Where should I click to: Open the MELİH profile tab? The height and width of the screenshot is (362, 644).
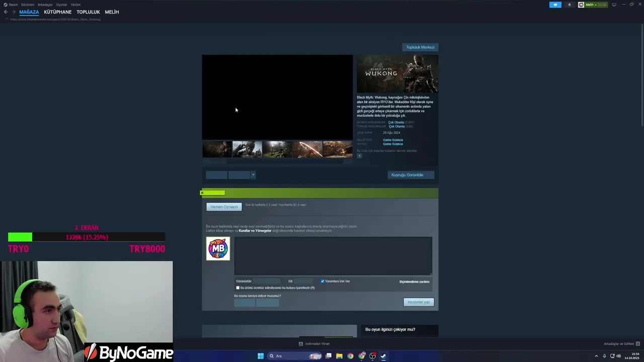(x=112, y=12)
